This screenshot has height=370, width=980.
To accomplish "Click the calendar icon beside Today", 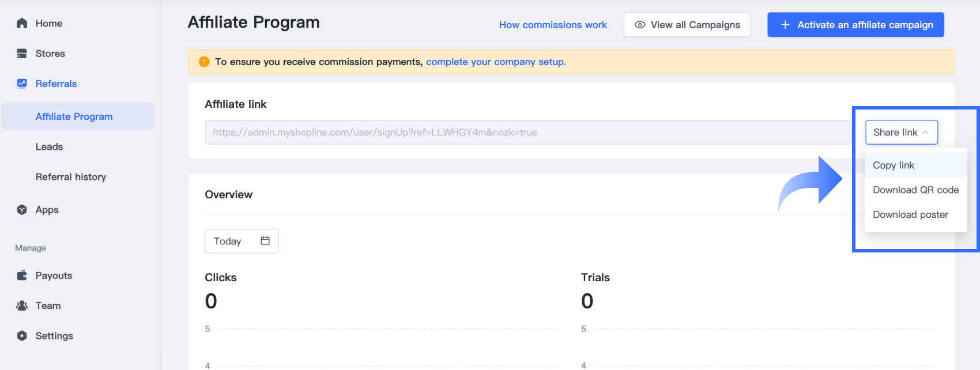I will [x=265, y=241].
